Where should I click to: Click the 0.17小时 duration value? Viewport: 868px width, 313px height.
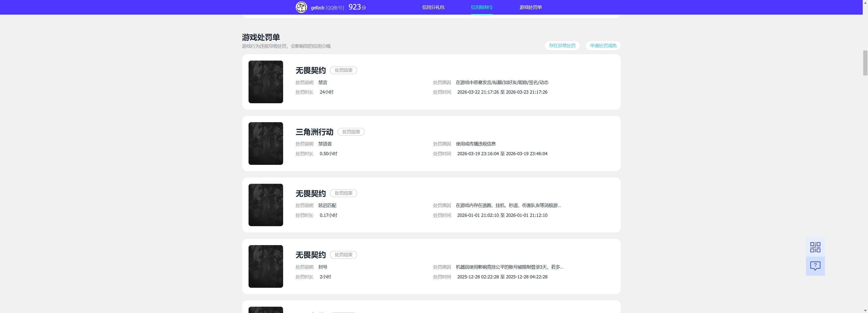pos(329,215)
